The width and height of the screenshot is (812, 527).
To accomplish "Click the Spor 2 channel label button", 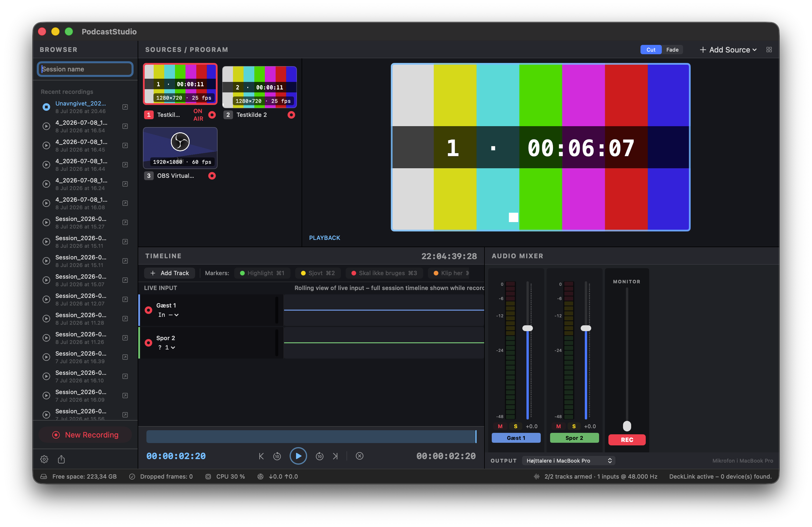I will [574, 438].
